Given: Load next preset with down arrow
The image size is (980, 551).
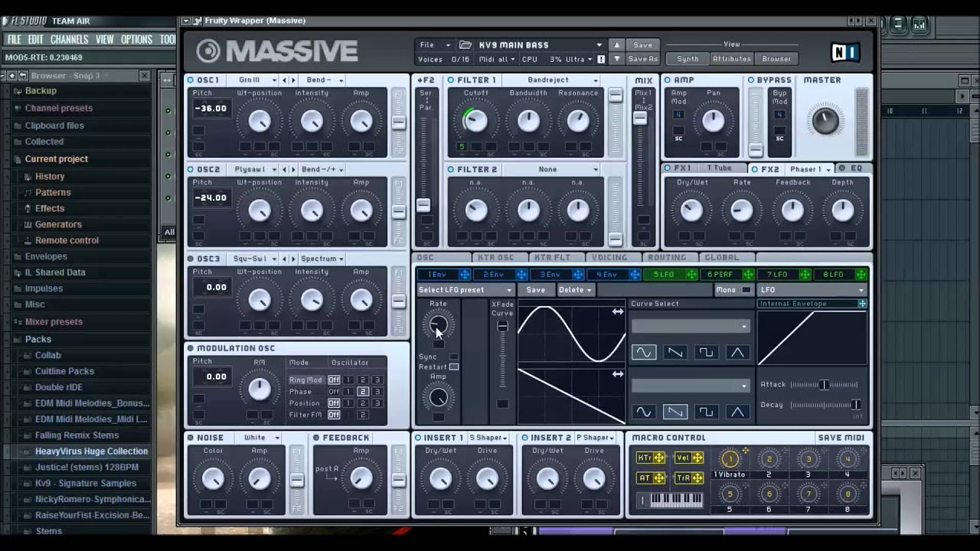Looking at the screenshot, I should (x=616, y=59).
